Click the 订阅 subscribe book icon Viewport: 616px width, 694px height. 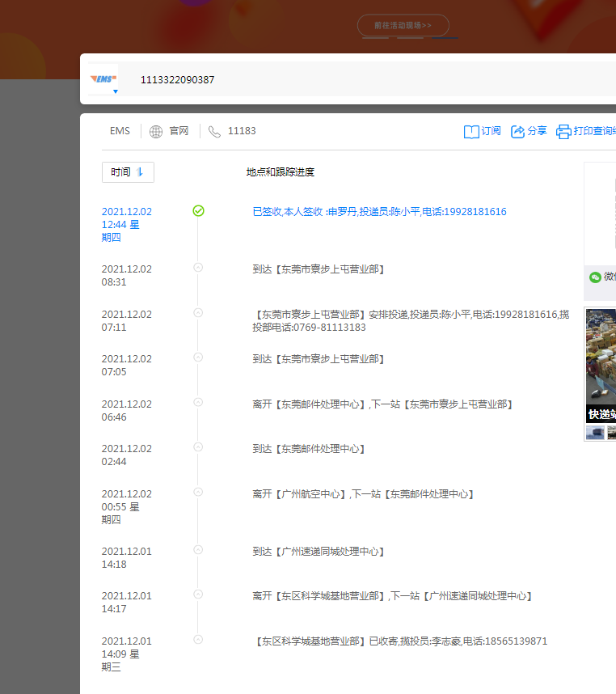pos(471,131)
